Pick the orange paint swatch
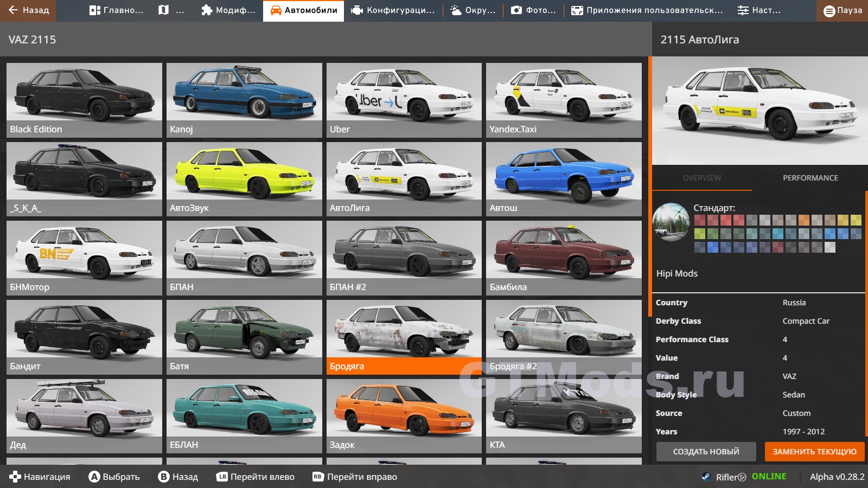Image resolution: width=868 pixels, height=488 pixels. click(x=803, y=220)
